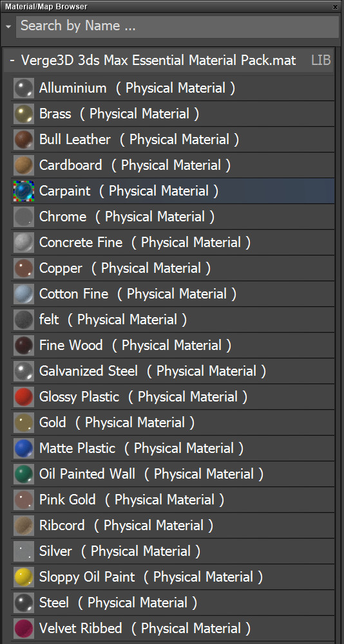Select Matte Plastic (Physical Material) row text

pos(141,448)
